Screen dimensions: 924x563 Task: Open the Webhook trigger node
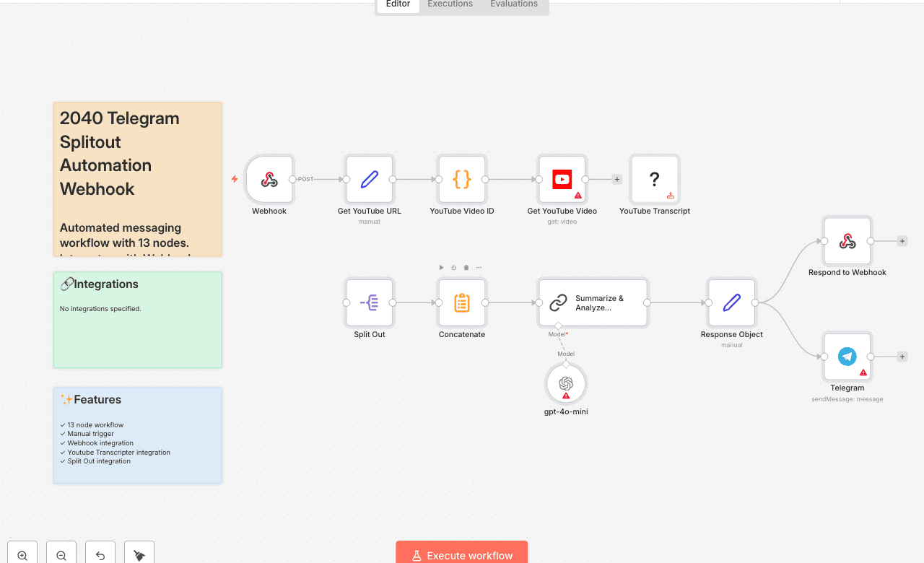(x=269, y=179)
